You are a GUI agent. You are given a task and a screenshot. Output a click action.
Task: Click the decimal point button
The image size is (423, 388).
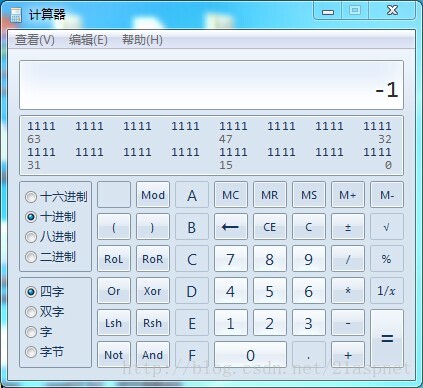(x=309, y=355)
